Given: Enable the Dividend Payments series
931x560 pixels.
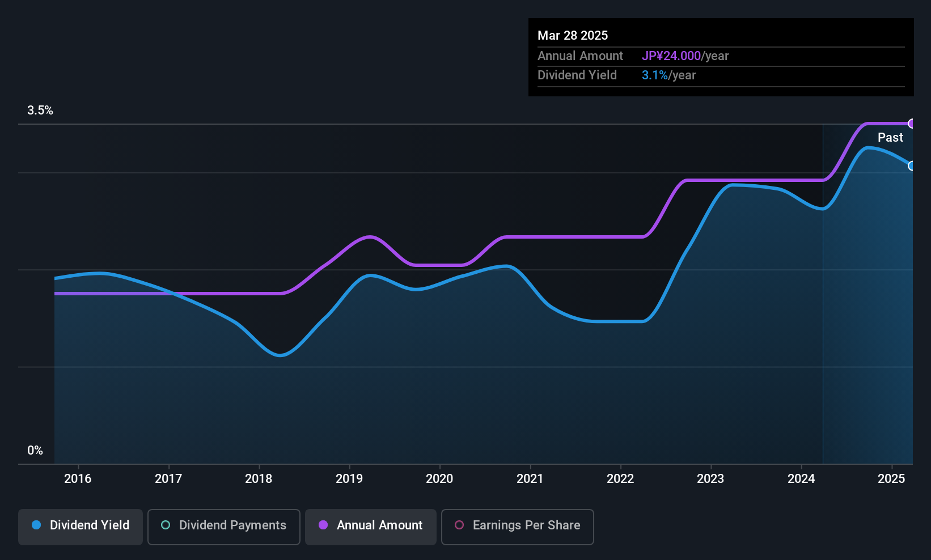Looking at the screenshot, I should pos(223,526).
